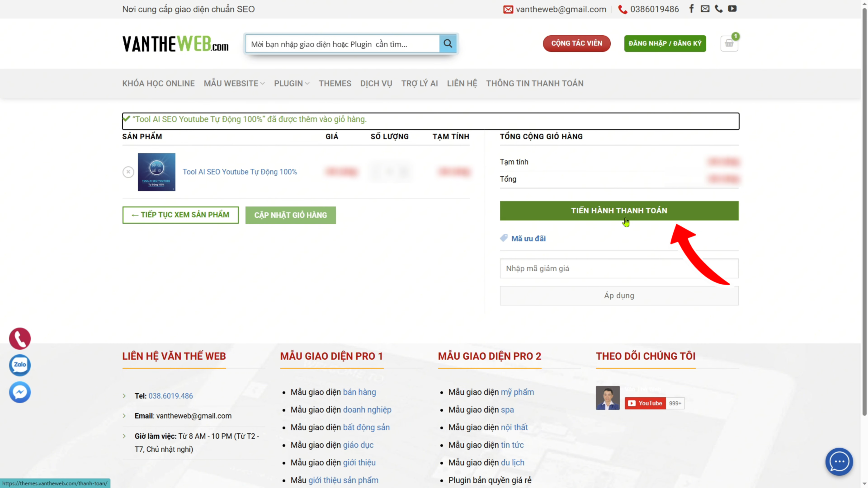Open the KHÓA HỌC ONLINE menu
The width and height of the screenshot is (868, 488).
(158, 84)
